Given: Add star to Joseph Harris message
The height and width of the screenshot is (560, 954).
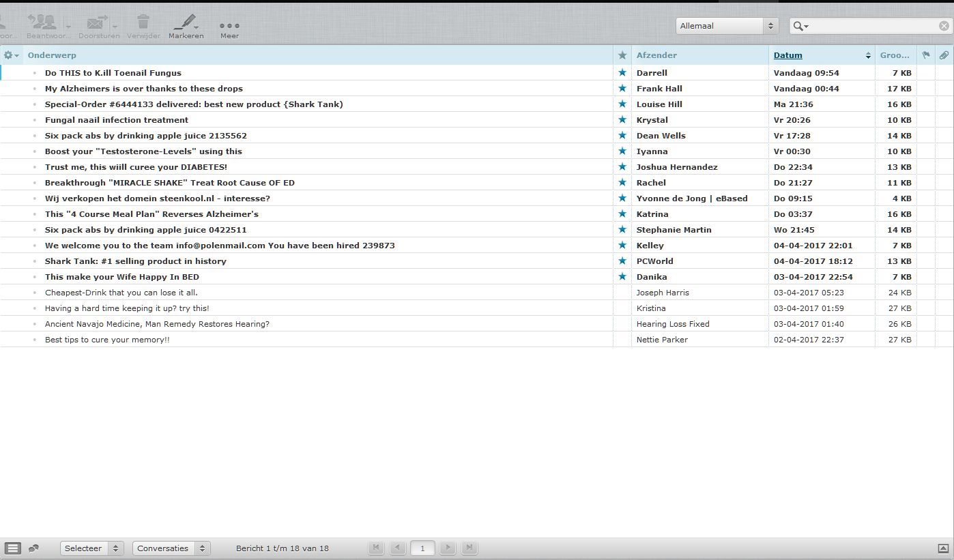Looking at the screenshot, I should (622, 293).
